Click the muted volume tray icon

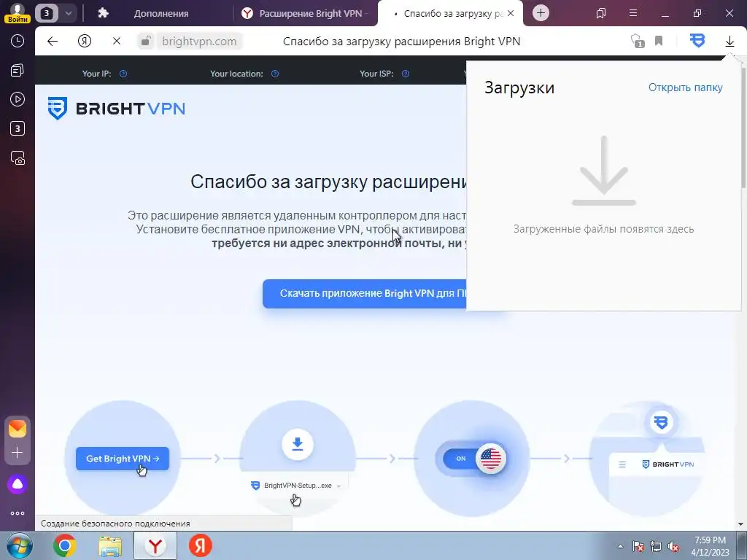point(673,546)
